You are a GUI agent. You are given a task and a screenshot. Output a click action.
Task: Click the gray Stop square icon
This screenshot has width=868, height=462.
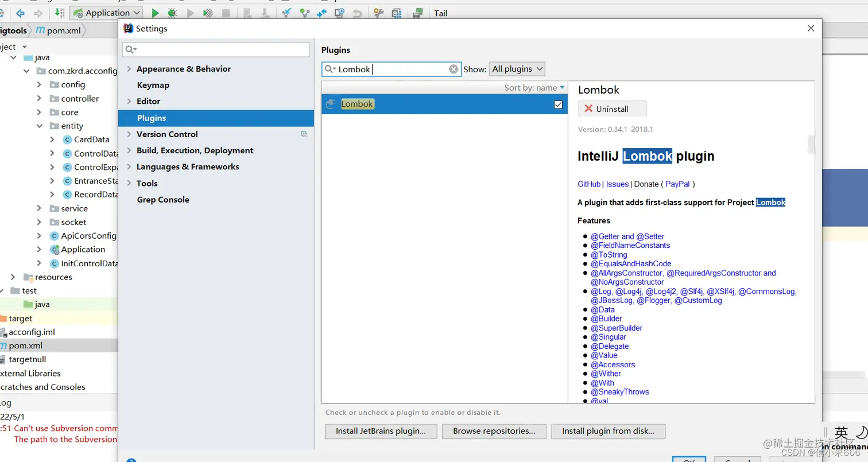coord(226,13)
